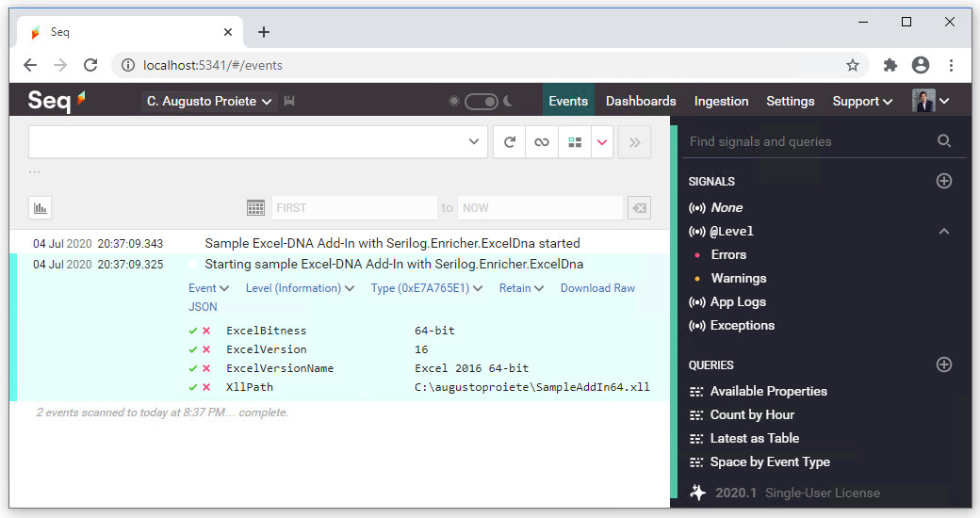Expand the query history dropdown arrow
Image resolution: width=980 pixels, height=518 pixels.
[x=474, y=142]
